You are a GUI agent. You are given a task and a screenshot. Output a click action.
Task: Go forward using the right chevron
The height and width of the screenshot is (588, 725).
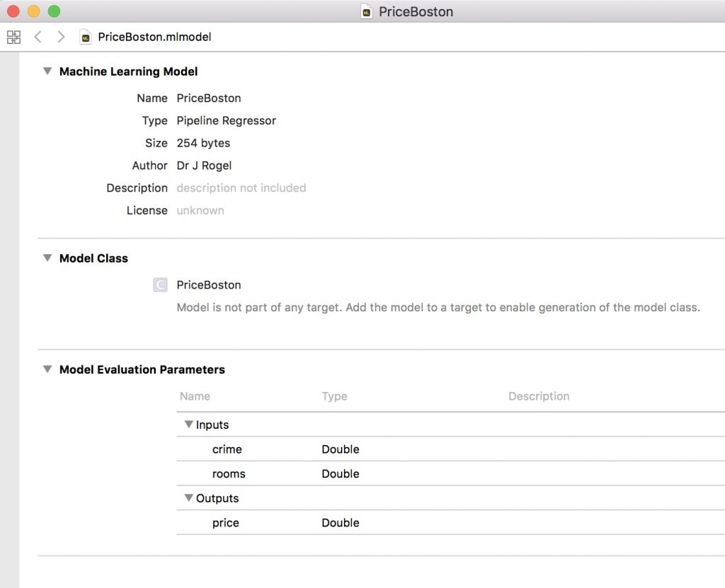(61, 37)
